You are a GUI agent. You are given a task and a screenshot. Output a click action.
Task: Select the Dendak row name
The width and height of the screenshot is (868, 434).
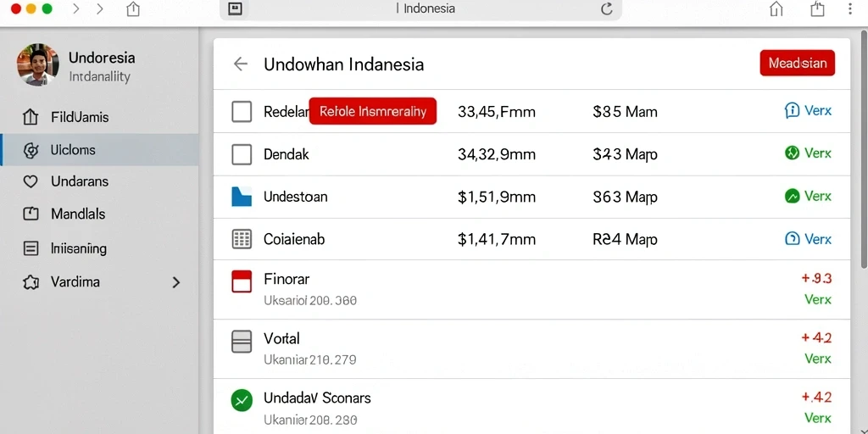coord(287,154)
